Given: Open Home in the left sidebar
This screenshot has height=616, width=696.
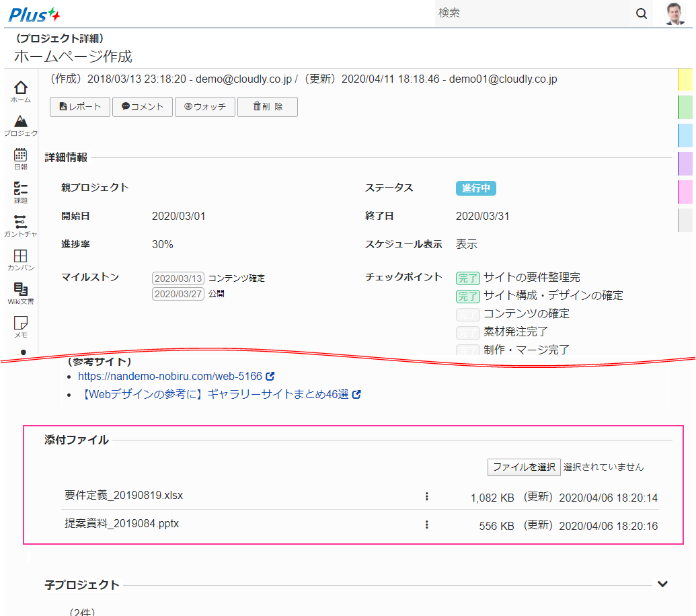Looking at the screenshot, I should pyautogui.click(x=21, y=91).
